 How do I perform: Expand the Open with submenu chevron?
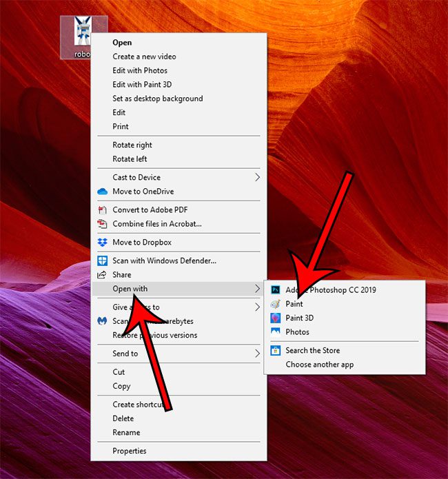click(x=258, y=289)
